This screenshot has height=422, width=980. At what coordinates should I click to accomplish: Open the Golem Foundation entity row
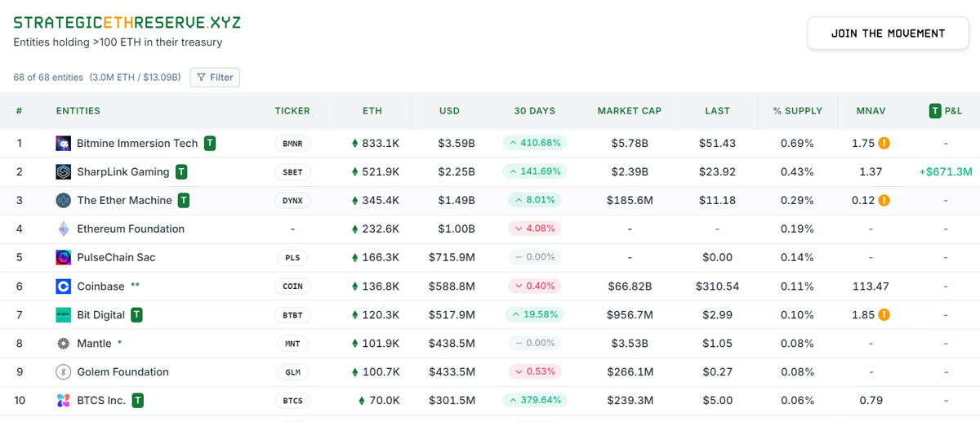coord(122,372)
